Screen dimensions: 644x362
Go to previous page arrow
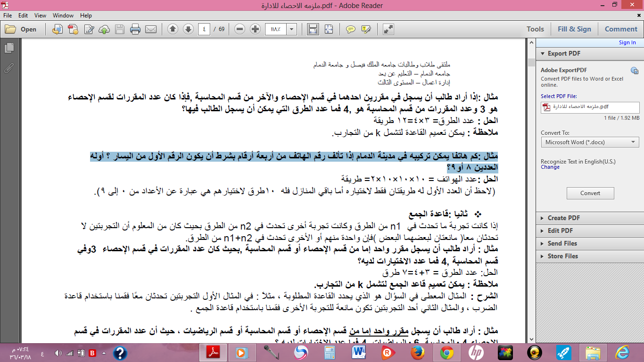point(173,29)
